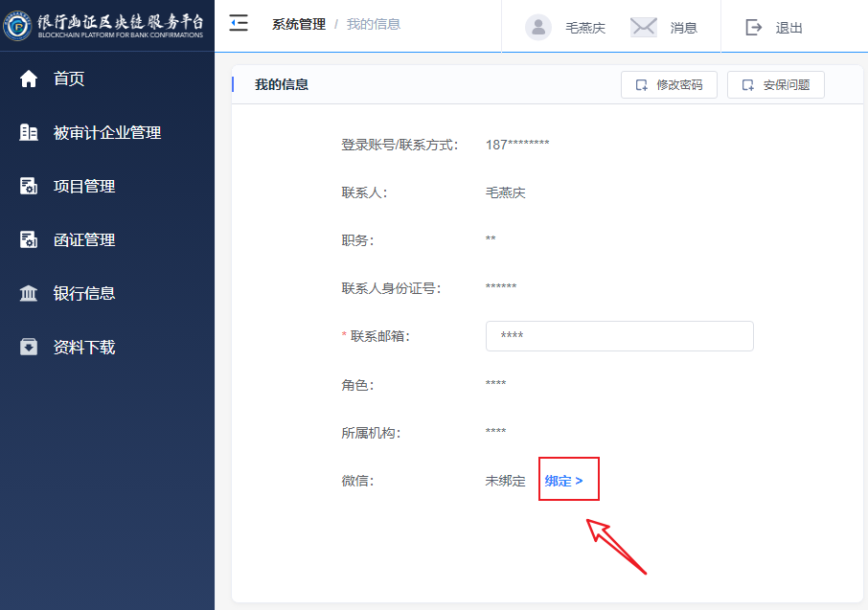
Task: Click the platform logo emblem
Action: pos(16,27)
